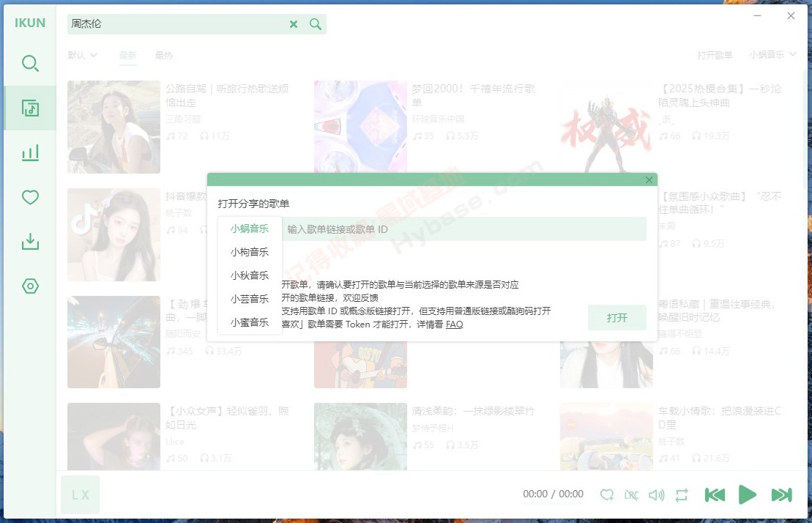Click the title 梦回2000！千禧年流行歌单
The image size is (812, 523).
point(473,95)
